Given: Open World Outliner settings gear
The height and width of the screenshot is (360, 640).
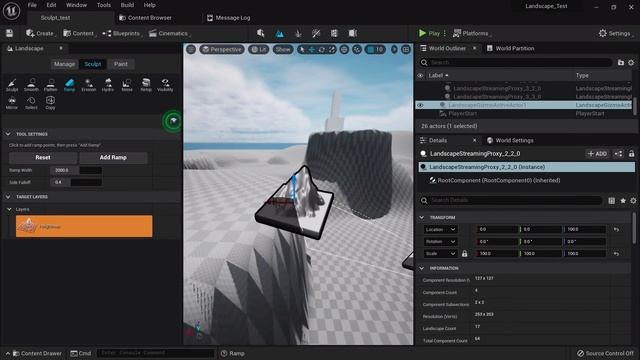Looking at the screenshot, I should pos(631,62).
